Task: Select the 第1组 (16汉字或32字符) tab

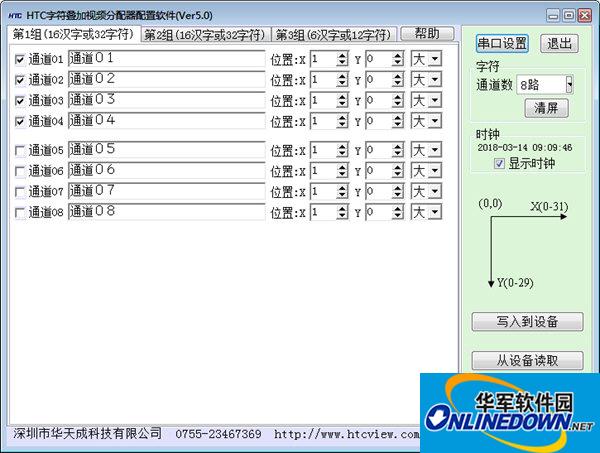Action: [73, 34]
